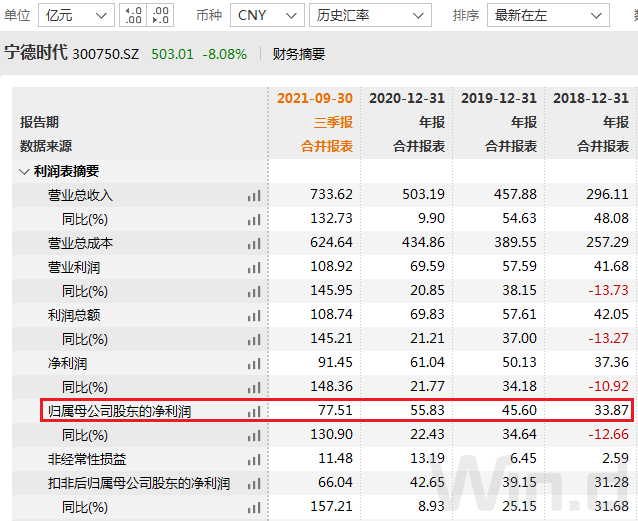The image size is (638, 521).
Task: Click the 净利润 row label
Action: [67, 363]
